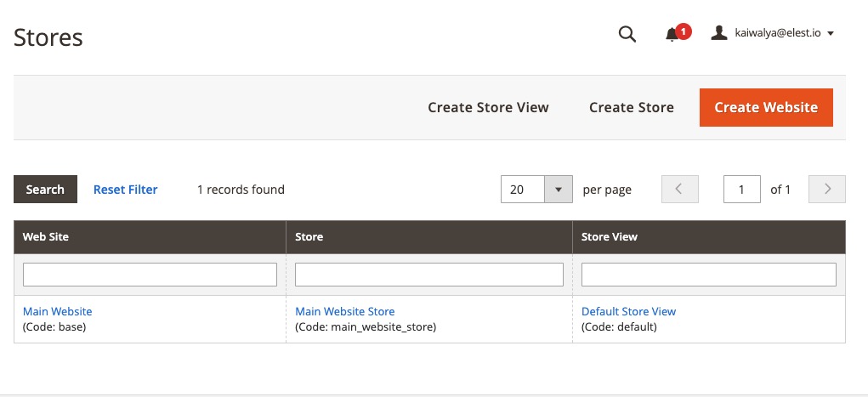Viewport: 868px width, 397px height.
Task: Click the Stores page title
Action: (x=48, y=37)
